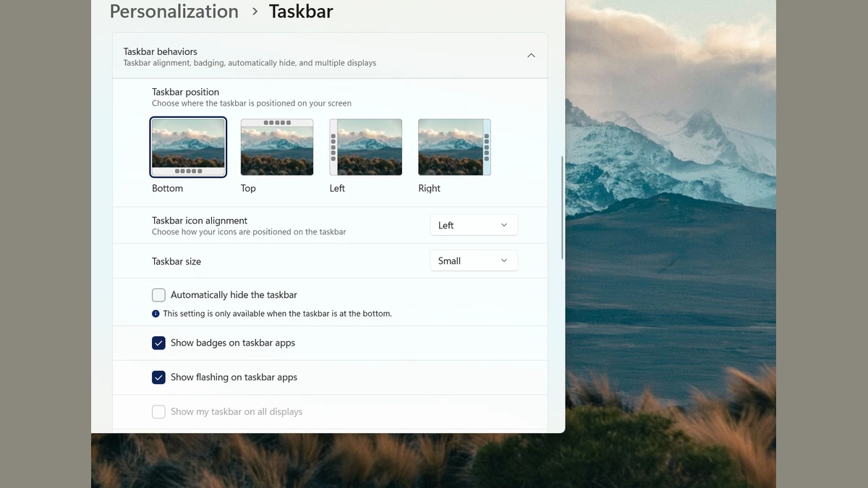Select the Right taskbar position thumbnail
868x488 pixels.
(454, 147)
